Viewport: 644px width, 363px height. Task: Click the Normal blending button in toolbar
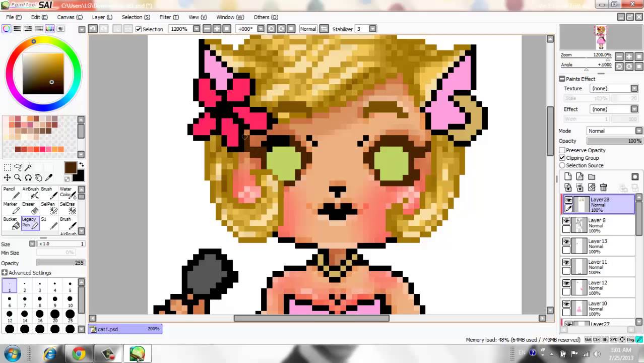click(x=308, y=29)
